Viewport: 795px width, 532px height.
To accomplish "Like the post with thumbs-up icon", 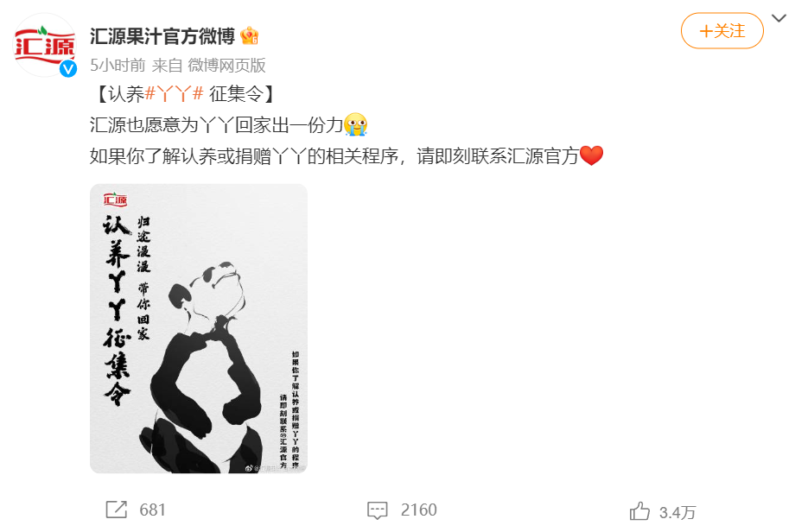I will 639,510.
